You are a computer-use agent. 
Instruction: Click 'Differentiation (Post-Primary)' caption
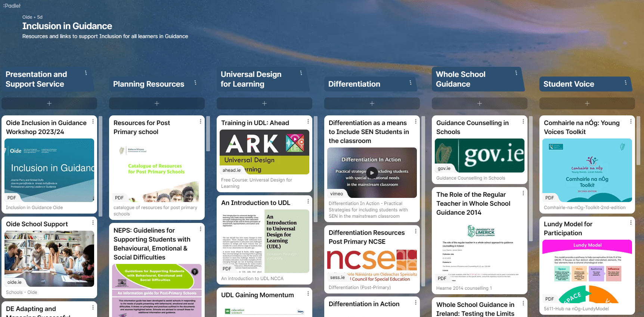[x=360, y=288]
